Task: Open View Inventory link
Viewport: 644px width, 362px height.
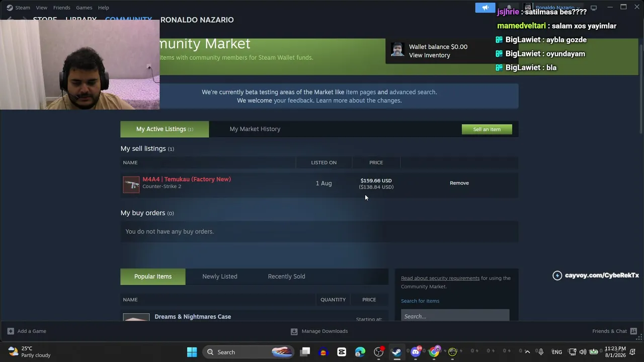Action: click(x=430, y=55)
